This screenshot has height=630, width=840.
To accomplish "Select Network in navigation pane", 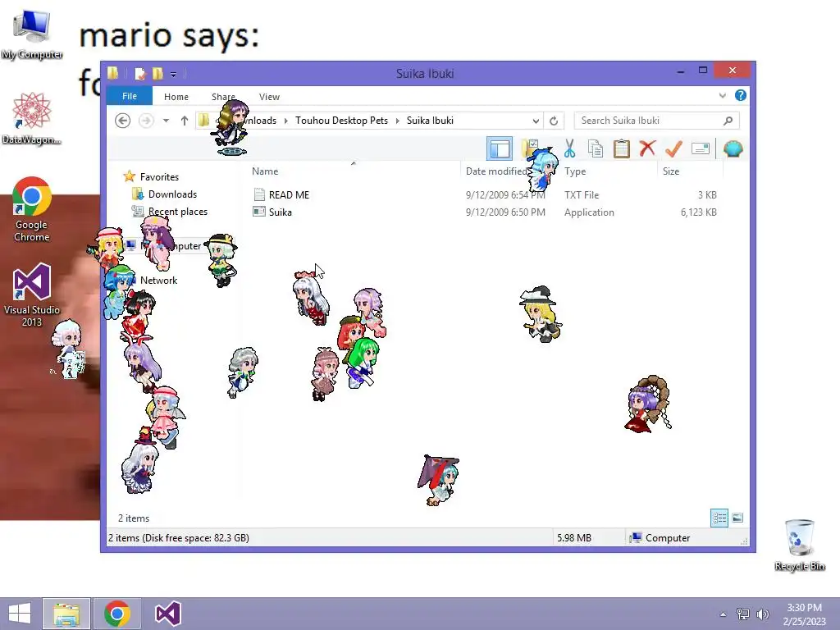I will 158,281.
